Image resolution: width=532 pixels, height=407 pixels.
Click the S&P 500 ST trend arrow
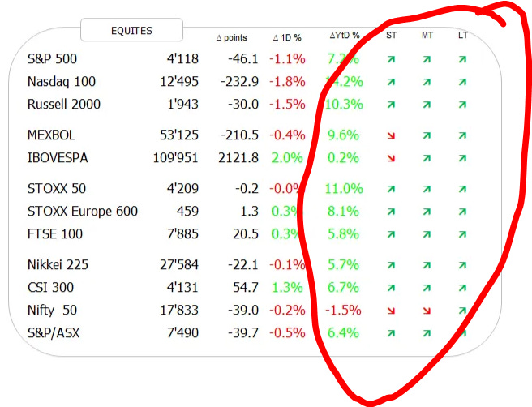[391, 60]
